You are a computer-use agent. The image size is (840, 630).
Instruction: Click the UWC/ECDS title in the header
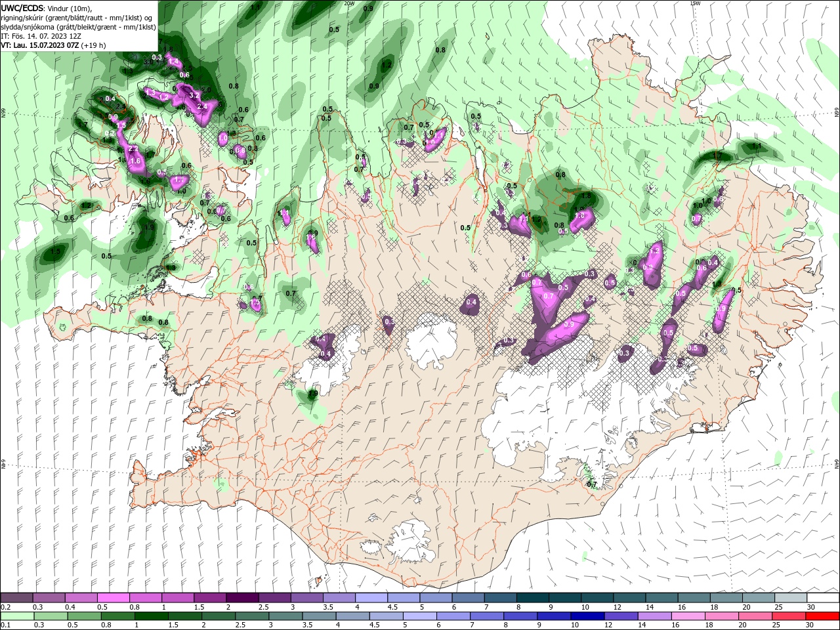tap(22, 7)
